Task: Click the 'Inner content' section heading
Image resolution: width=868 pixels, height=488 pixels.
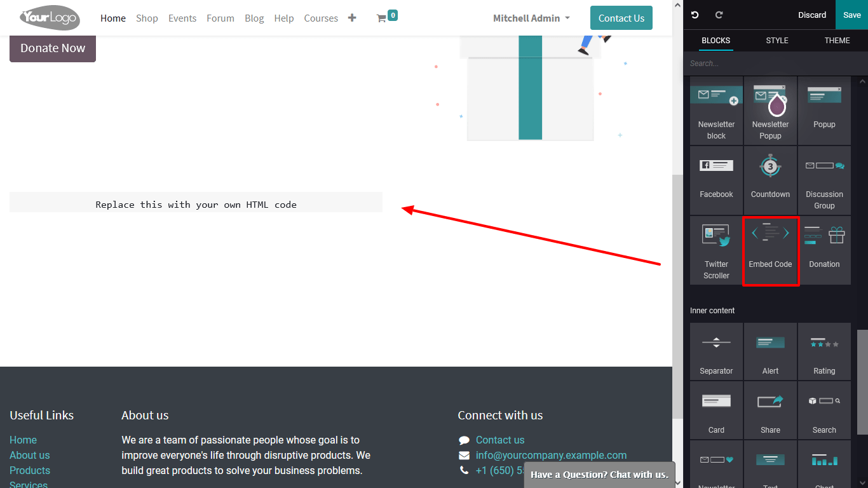Action: coord(712,311)
